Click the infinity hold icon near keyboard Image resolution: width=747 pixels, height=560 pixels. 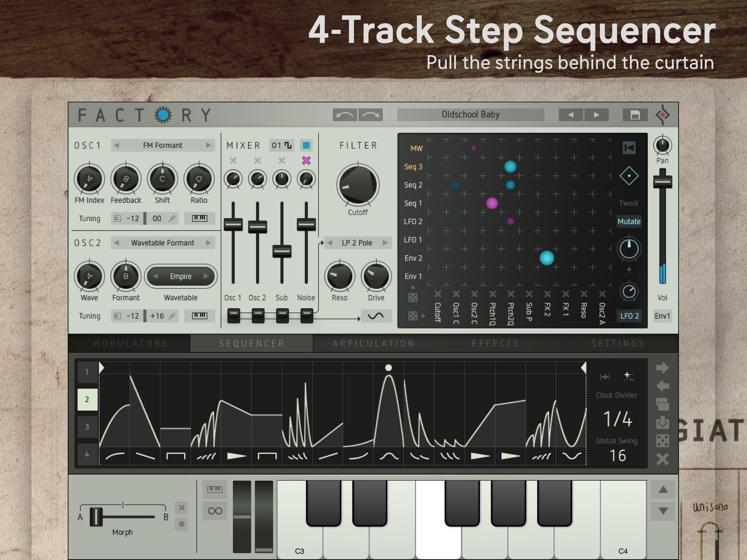[x=215, y=511]
